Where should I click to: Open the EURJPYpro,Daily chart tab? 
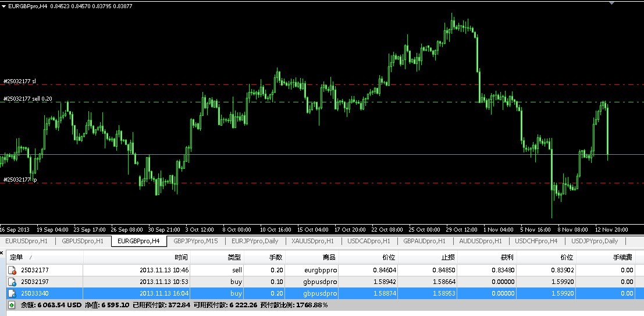[255, 241]
